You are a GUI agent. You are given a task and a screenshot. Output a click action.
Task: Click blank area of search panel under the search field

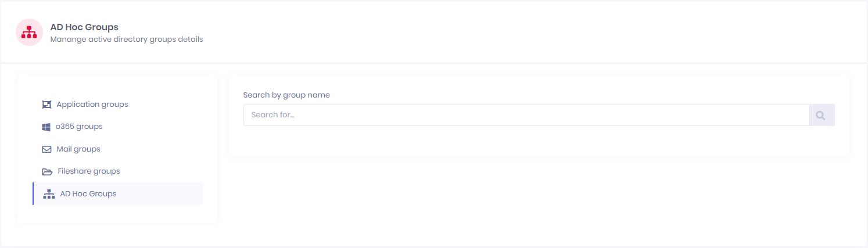tap(539, 140)
